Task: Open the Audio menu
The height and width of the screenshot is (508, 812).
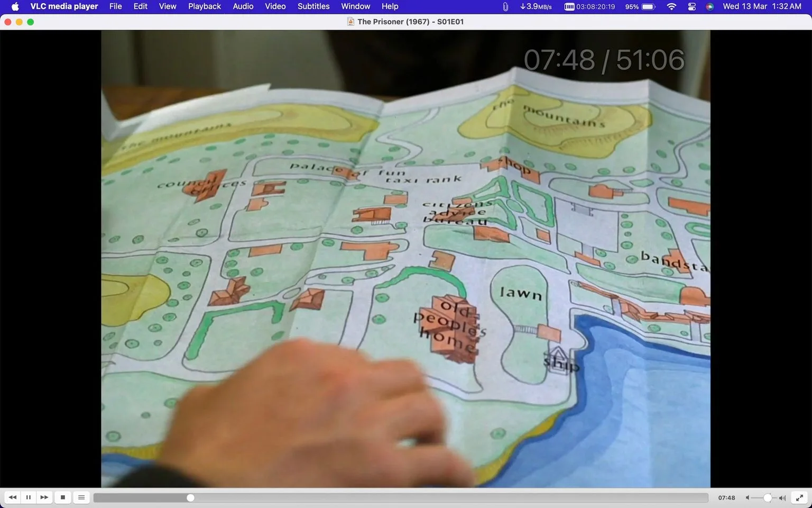Action: pos(243,6)
